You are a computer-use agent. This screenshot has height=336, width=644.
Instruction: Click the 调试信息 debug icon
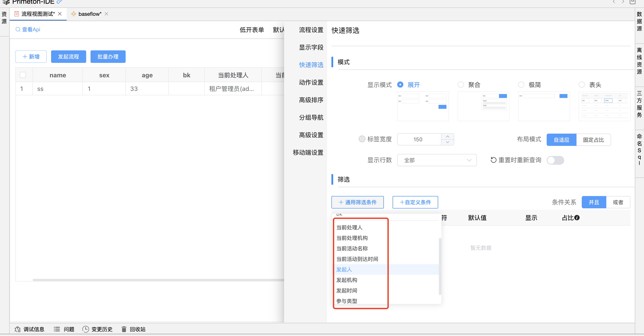click(x=18, y=329)
